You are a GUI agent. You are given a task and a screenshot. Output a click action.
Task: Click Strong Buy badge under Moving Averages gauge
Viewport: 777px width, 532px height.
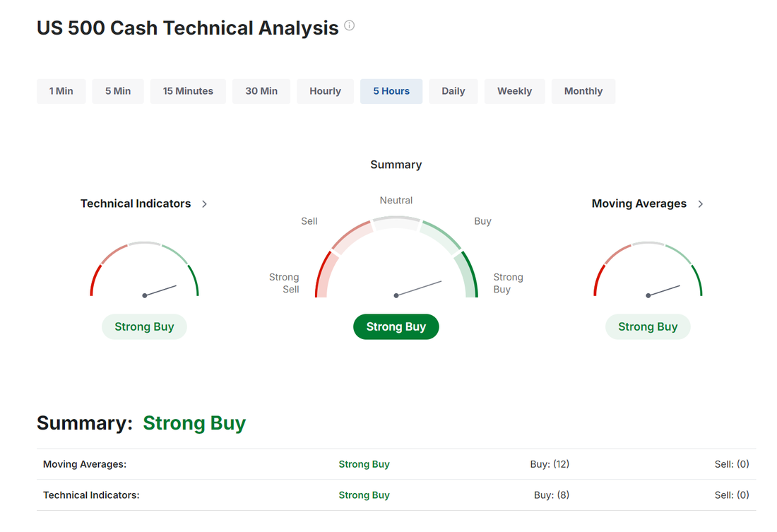[x=648, y=326]
